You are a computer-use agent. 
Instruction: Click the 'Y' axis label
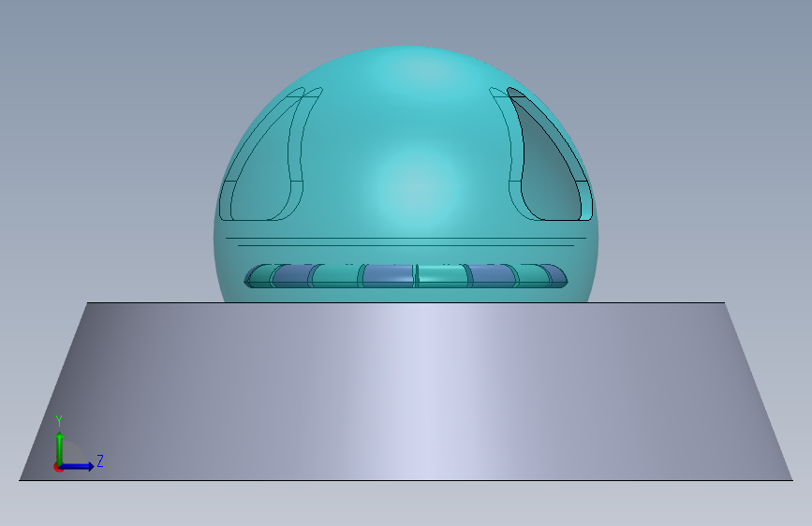click(x=59, y=421)
